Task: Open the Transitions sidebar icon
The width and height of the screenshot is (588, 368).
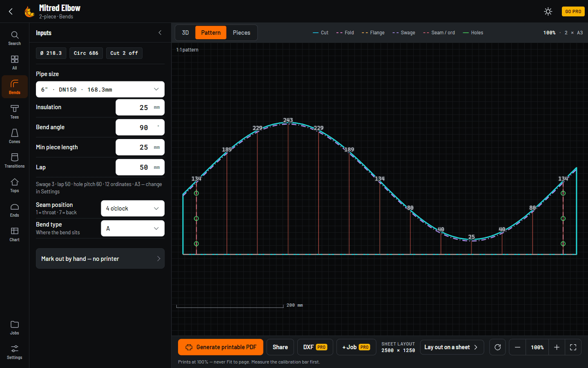Action: coord(15,161)
